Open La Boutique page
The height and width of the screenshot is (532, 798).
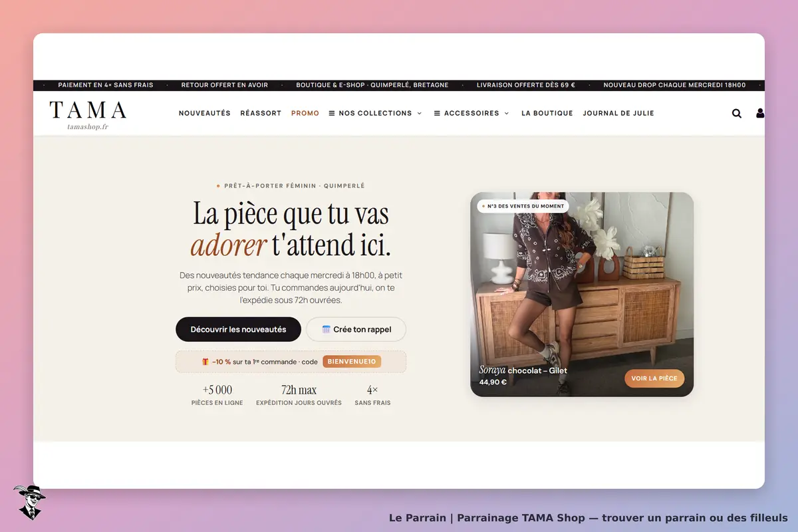pos(547,113)
